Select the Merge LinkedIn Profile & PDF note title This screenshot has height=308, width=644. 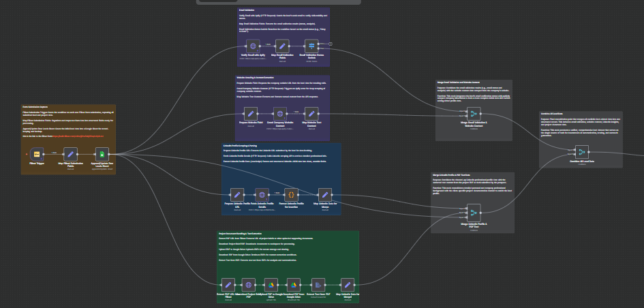[451, 174]
